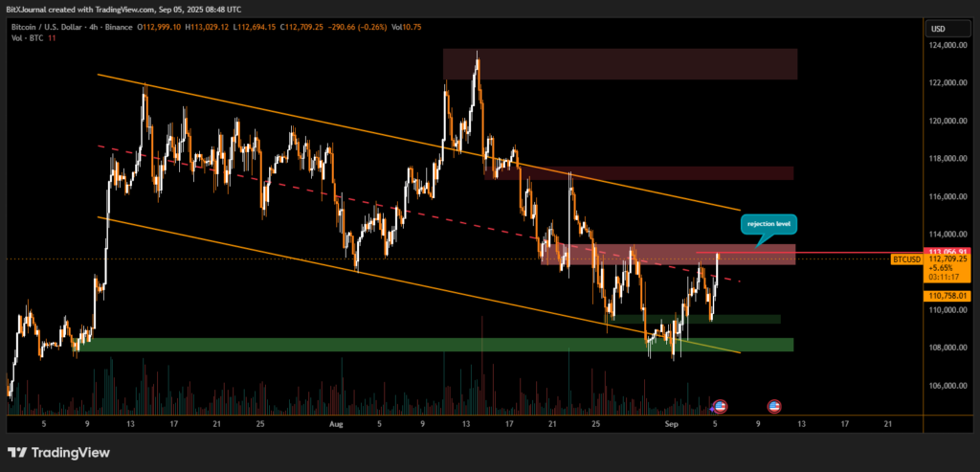Viewport: 980px width, 472px height.
Task: Click the Bitcoin / U.S. Dollar symbol title
Action: [x=48, y=28]
